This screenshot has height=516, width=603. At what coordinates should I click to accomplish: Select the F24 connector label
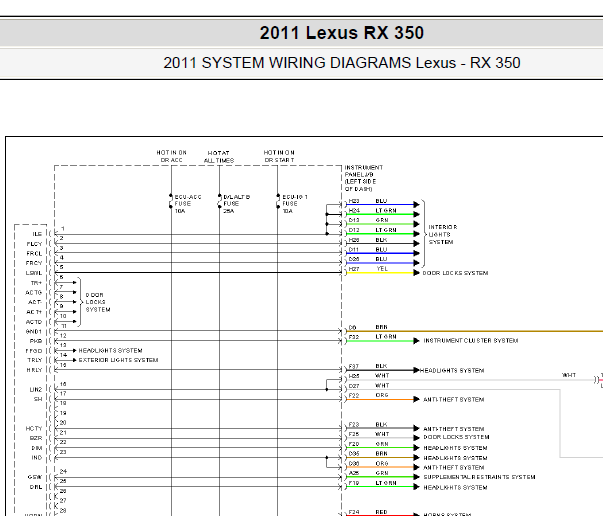(x=354, y=512)
